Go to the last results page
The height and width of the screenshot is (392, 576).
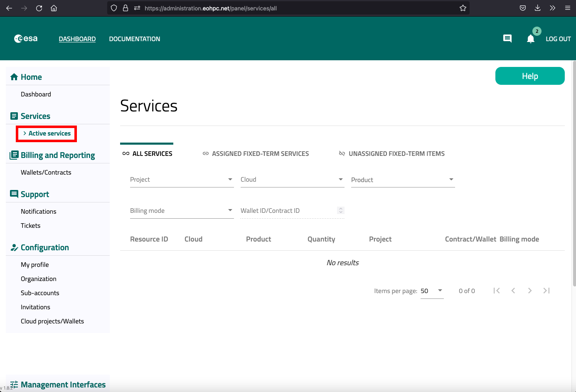(x=546, y=291)
